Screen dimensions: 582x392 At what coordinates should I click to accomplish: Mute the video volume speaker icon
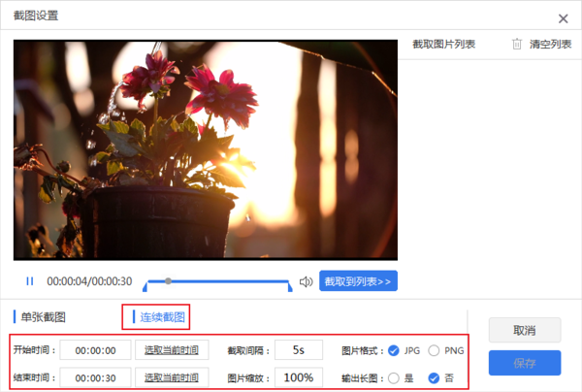click(306, 281)
